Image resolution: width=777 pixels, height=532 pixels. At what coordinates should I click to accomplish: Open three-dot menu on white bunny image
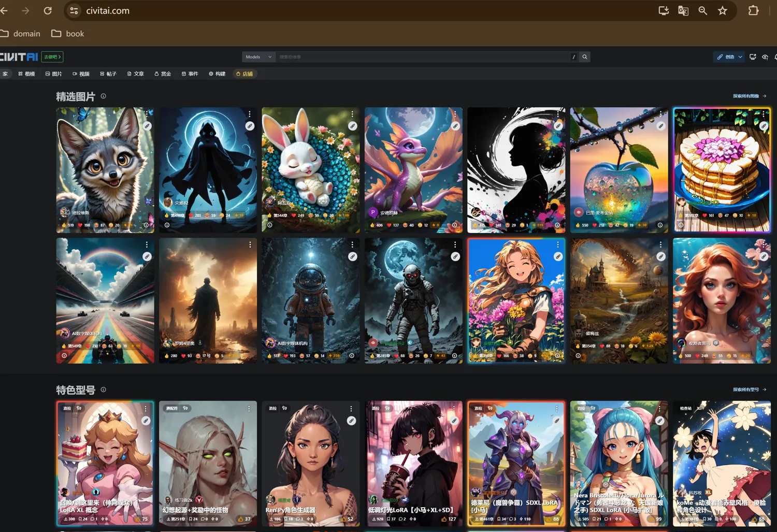pos(352,114)
